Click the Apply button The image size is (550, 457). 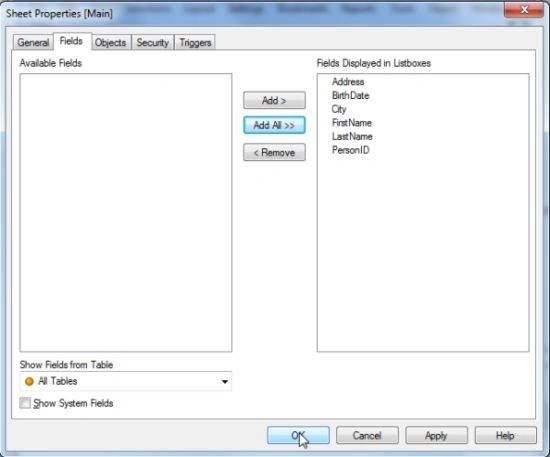[436, 435]
